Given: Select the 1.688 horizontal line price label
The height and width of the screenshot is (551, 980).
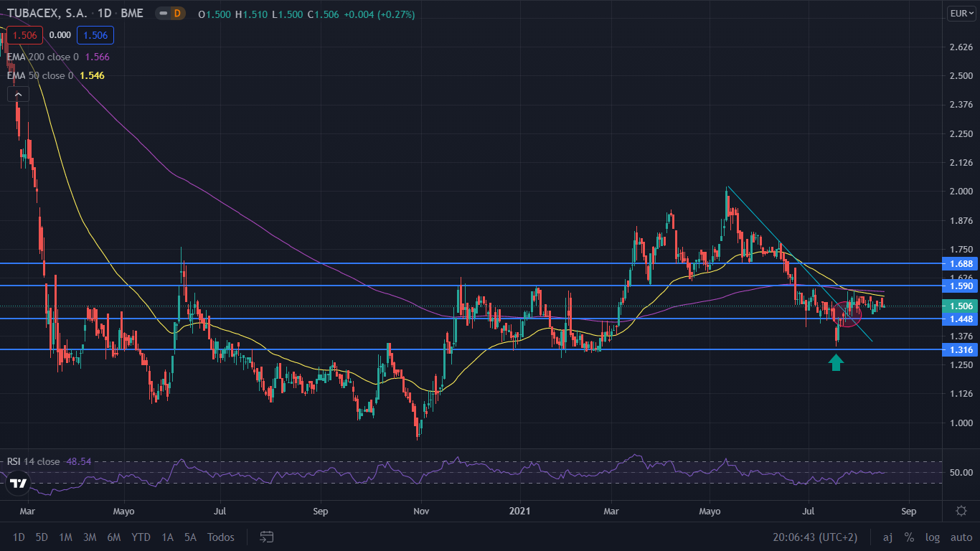Looking at the screenshot, I should [x=958, y=263].
